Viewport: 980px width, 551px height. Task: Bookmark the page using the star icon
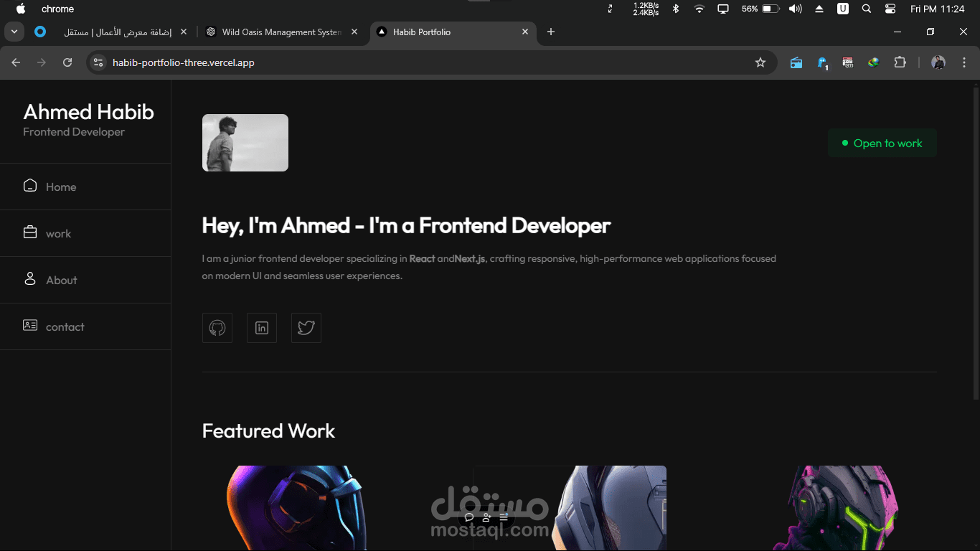pyautogui.click(x=760, y=62)
